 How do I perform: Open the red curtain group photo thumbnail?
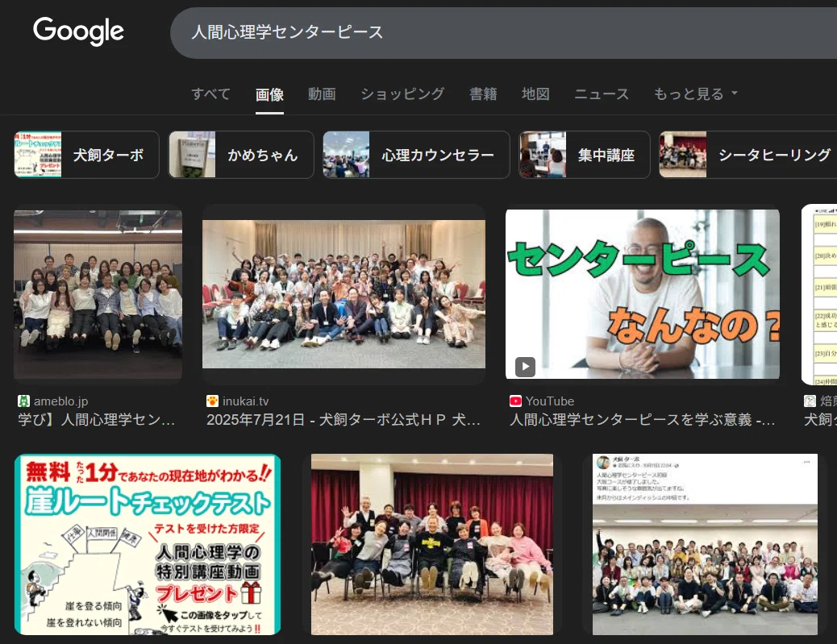[x=432, y=545]
